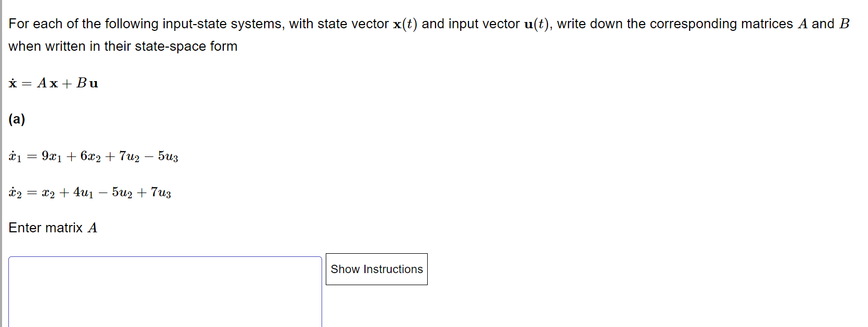Click the equation for x-dot equals Ax plus Bu
This screenshot has height=327, width=868.
(53, 83)
